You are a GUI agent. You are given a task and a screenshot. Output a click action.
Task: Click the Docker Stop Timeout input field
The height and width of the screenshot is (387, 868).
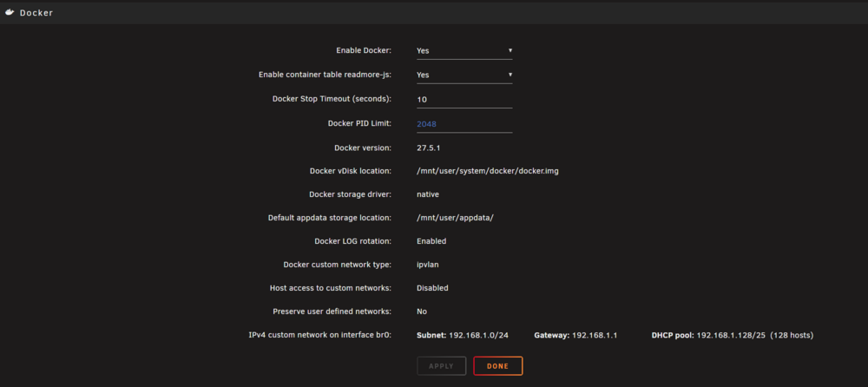pos(464,99)
